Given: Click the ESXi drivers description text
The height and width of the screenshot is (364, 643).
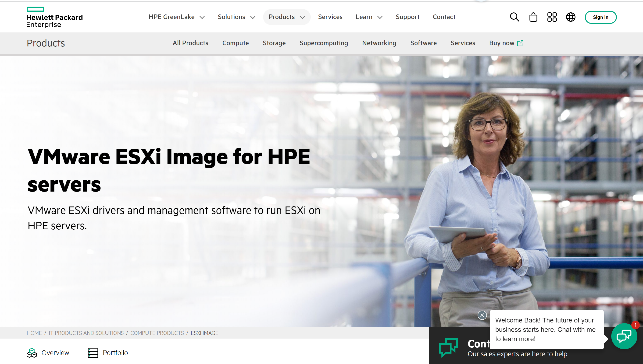Looking at the screenshot, I should 174,218.
